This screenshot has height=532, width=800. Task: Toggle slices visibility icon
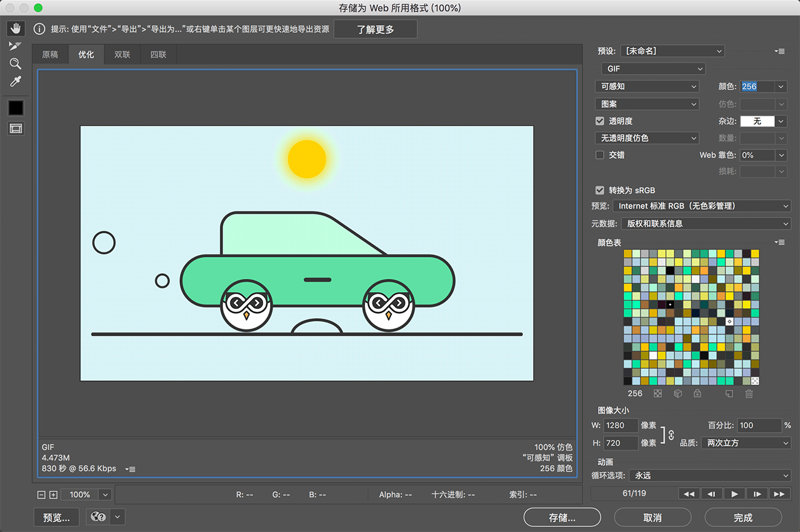coord(16,128)
